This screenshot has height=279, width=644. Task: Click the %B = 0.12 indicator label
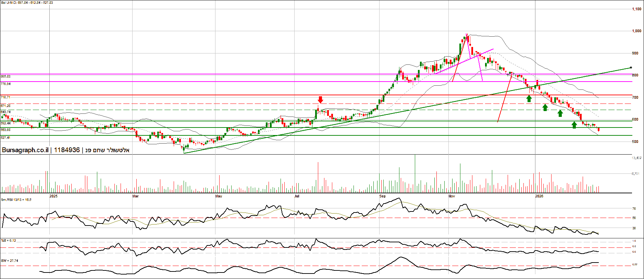(x=9, y=241)
